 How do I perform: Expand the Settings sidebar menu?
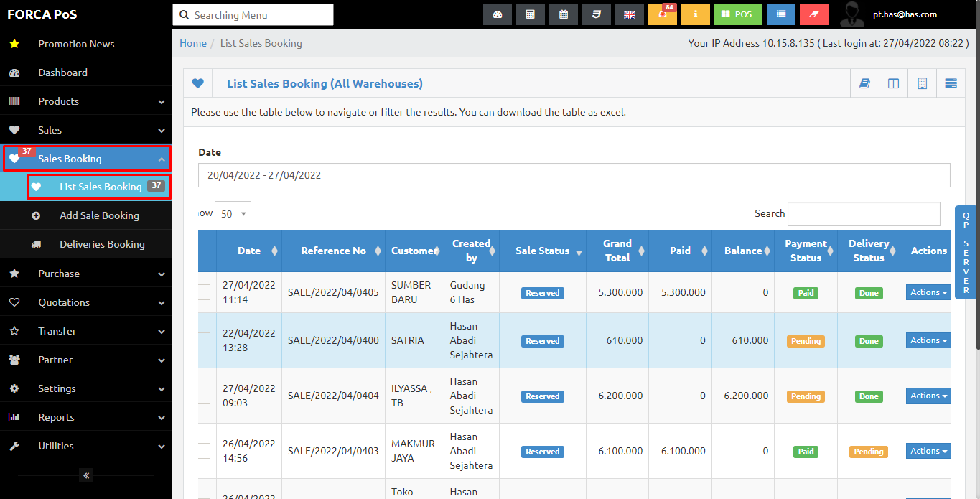[x=86, y=388]
